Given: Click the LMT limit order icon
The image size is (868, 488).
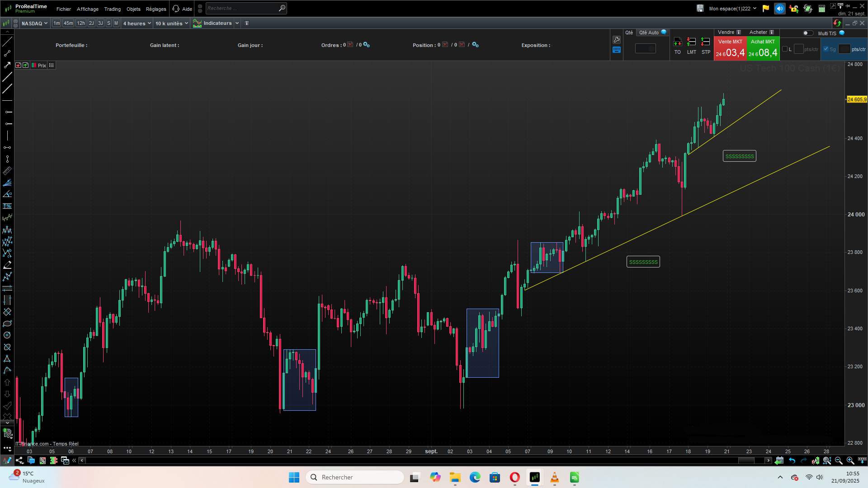Looking at the screenshot, I should click(691, 42).
